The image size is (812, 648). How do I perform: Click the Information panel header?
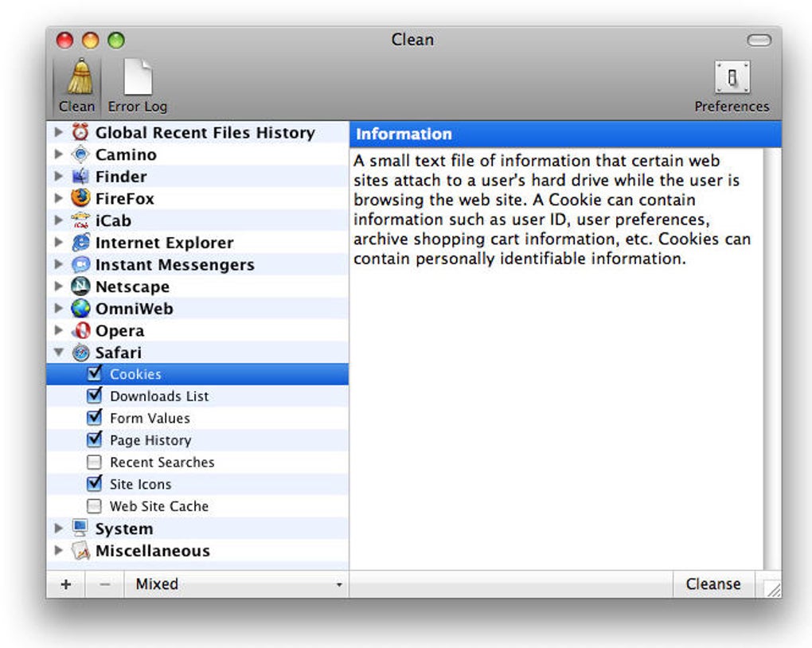click(x=565, y=135)
